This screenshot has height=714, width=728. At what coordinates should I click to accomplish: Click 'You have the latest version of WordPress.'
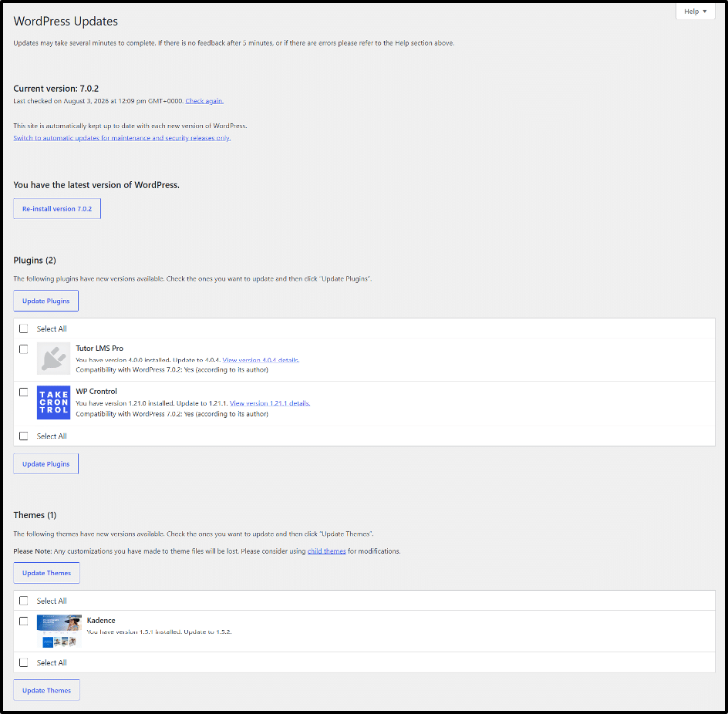click(x=96, y=185)
